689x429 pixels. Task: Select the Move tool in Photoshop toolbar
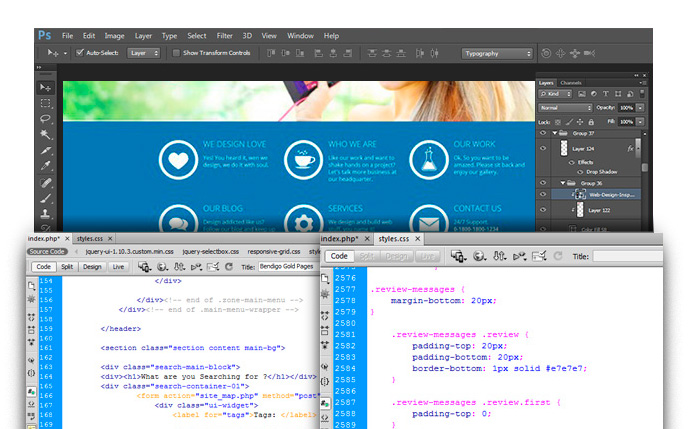[46, 88]
